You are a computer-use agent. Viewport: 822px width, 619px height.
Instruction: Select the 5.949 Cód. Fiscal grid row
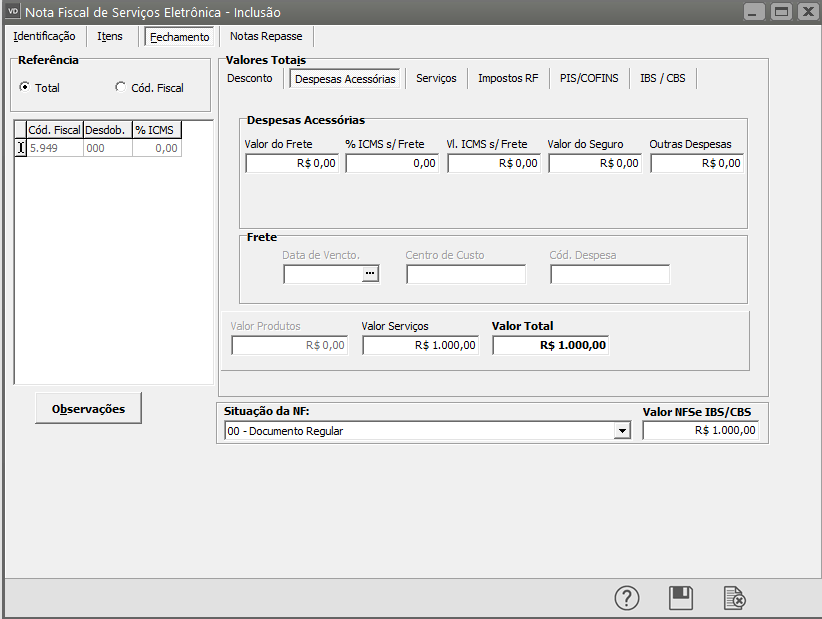point(54,148)
